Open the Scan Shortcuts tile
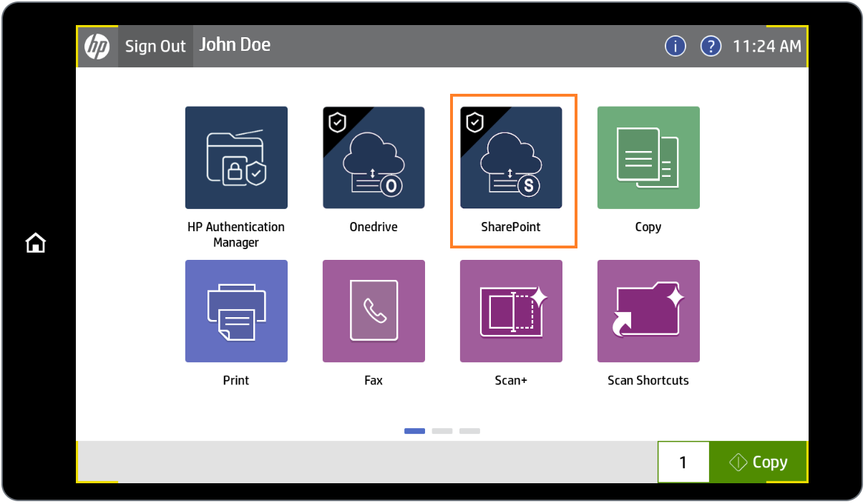The height and width of the screenshot is (504, 868). point(648,311)
